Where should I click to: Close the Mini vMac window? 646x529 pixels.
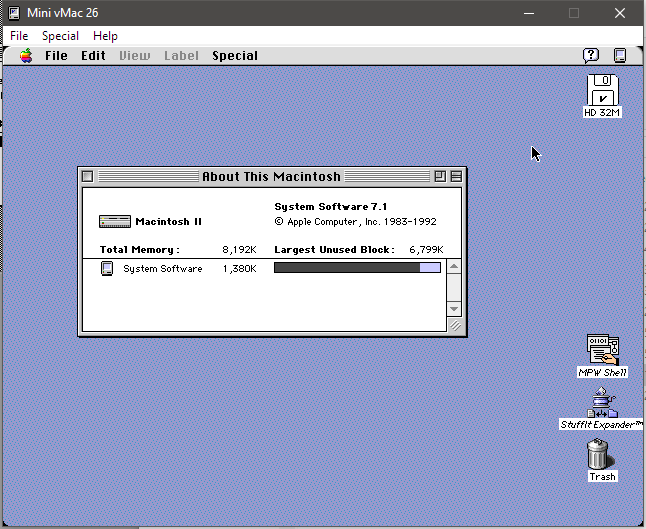coord(620,13)
